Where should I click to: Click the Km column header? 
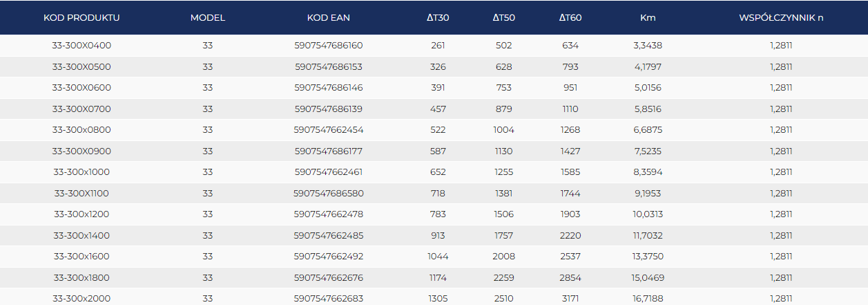coord(648,17)
